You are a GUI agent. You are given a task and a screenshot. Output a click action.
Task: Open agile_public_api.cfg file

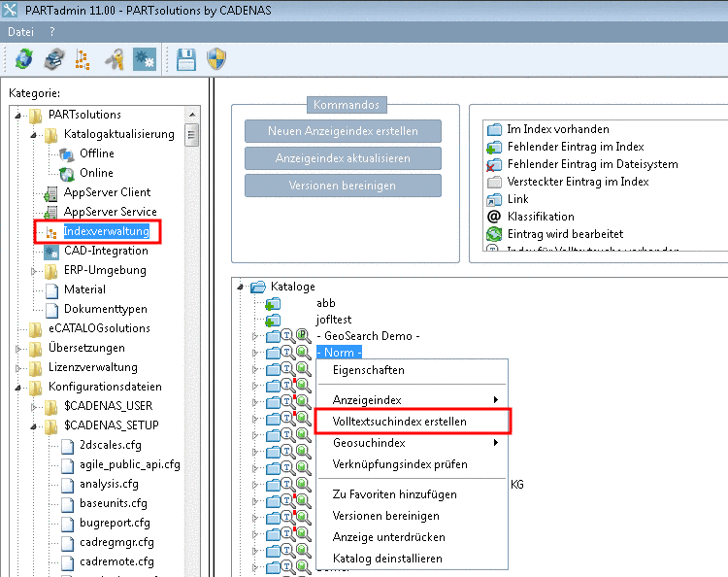click(x=129, y=464)
